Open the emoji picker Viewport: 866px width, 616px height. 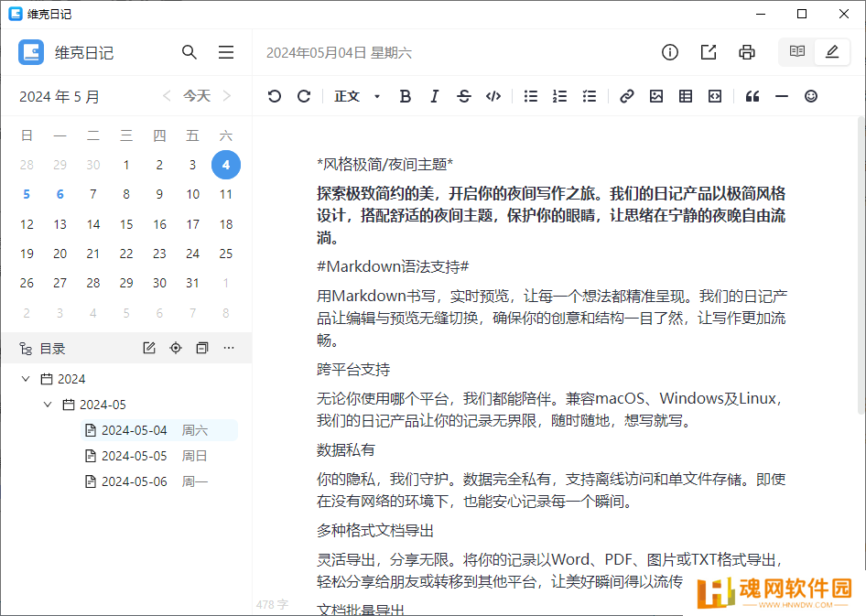[811, 96]
